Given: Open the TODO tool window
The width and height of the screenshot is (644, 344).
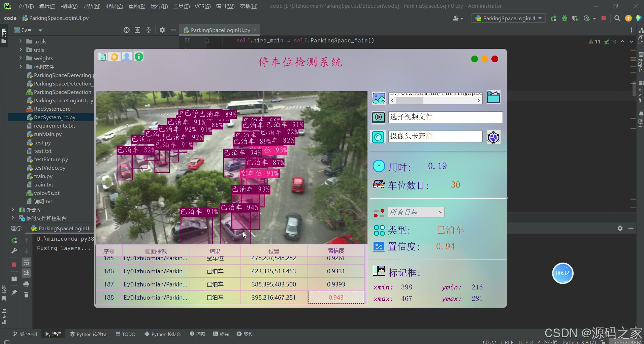Looking at the screenshot, I should pos(126,334).
